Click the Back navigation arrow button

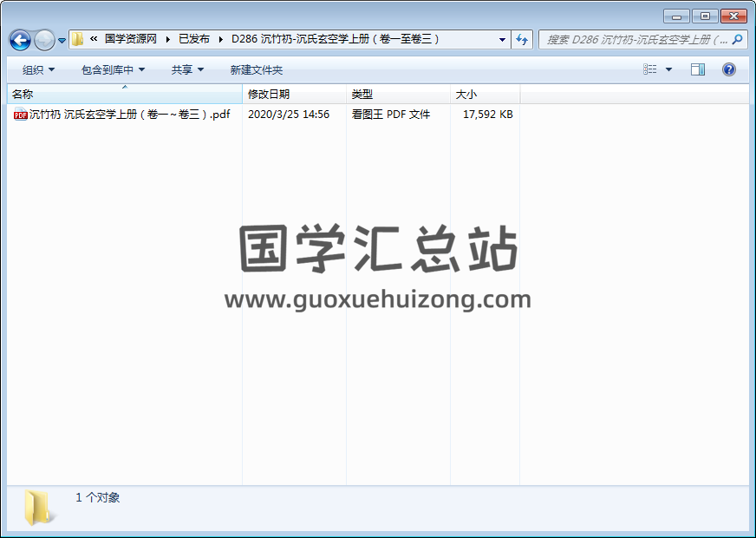[x=20, y=40]
